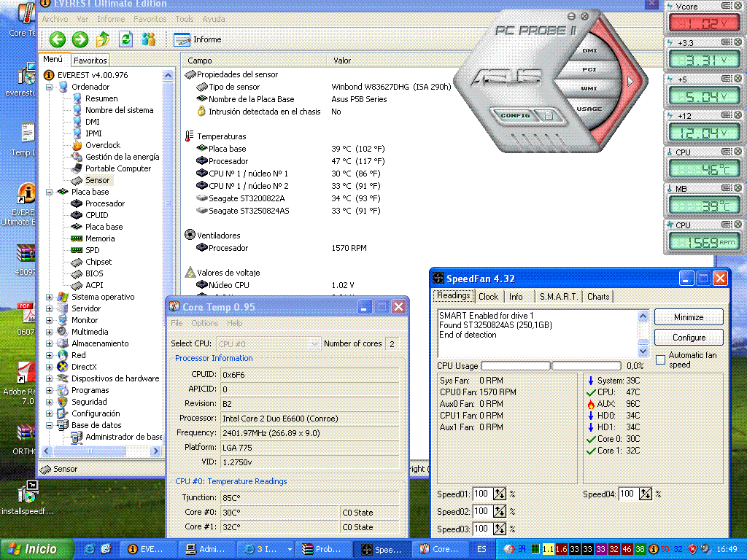Expand the Seguridad tree node
The image size is (747, 560).
(49, 402)
